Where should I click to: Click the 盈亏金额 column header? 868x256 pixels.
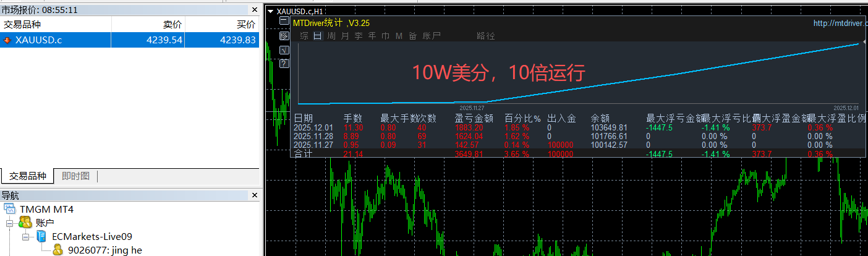tap(474, 117)
